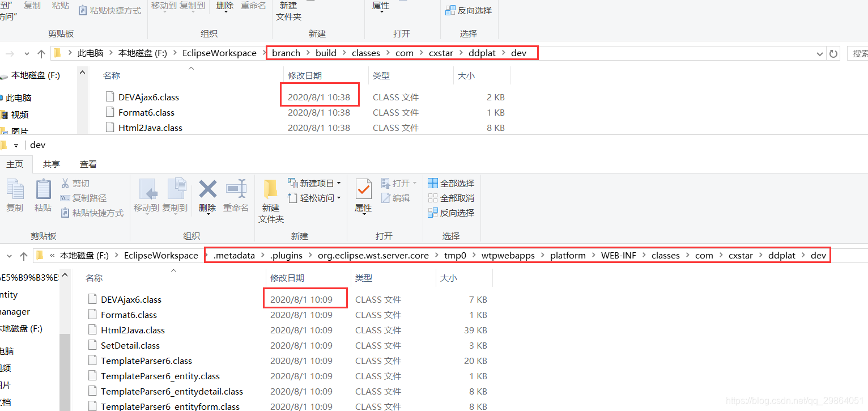Click SetDetail.class file icon in lower window
This screenshot has width=868, height=411.
click(x=92, y=345)
